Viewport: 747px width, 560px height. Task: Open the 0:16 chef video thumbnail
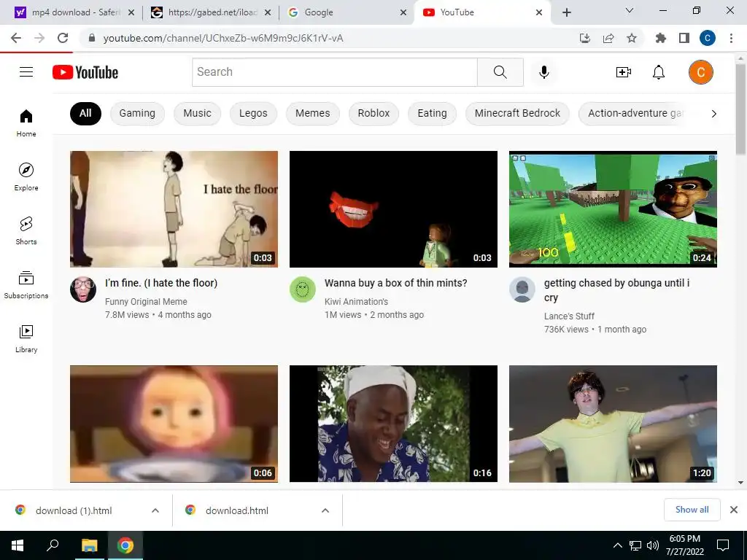point(393,424)
